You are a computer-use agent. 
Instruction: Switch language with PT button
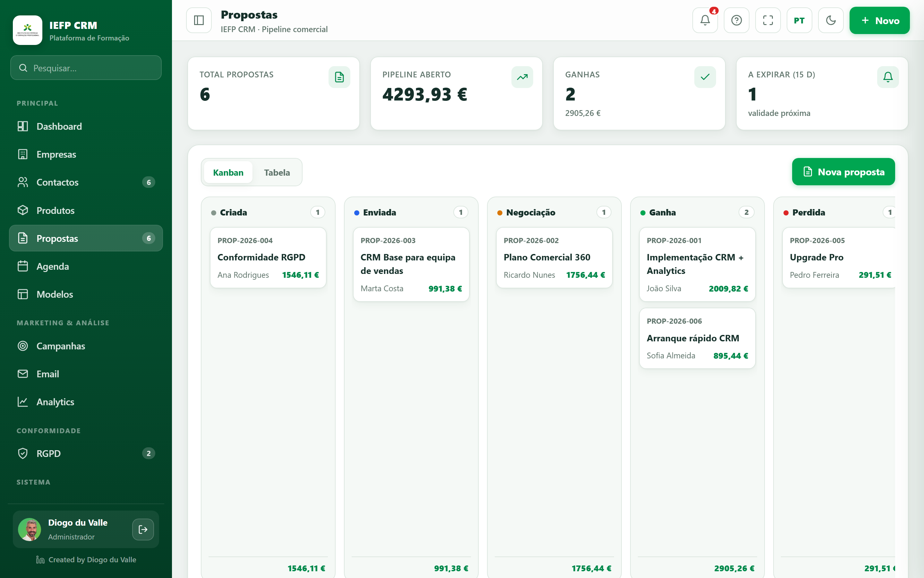[x=799, y=20]
